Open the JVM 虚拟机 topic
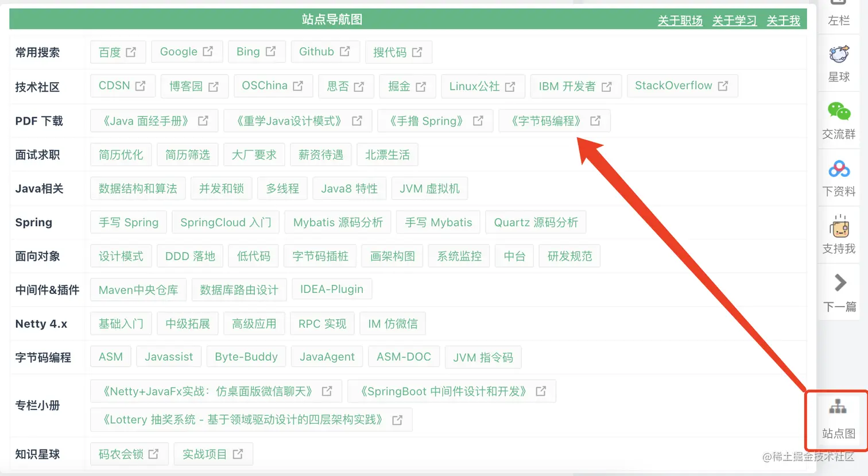This screenshot has height=476, width=868. tap(429, 188)
